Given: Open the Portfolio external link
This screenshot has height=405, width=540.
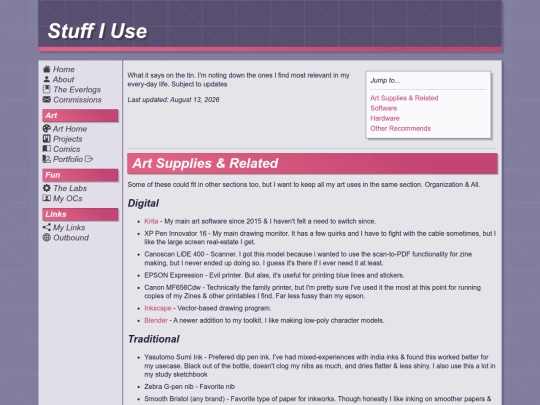Looking at the screenshot, I should click(68, 159).
